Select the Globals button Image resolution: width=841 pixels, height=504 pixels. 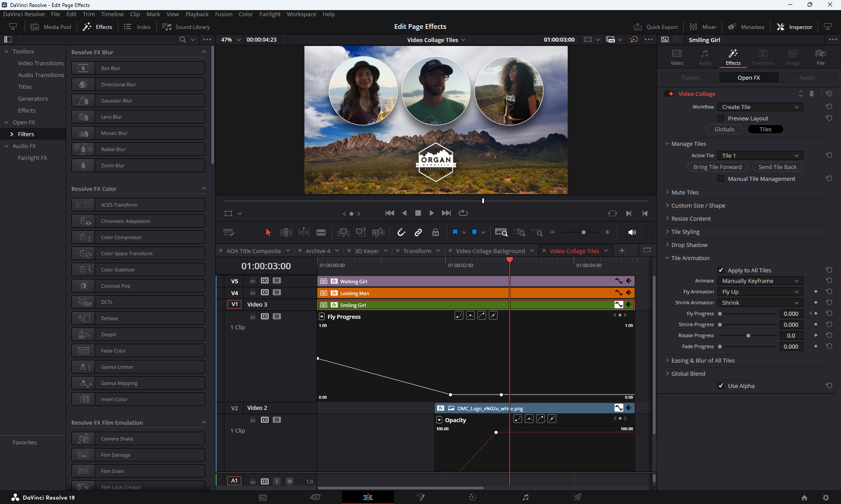(x=724, y=129)
